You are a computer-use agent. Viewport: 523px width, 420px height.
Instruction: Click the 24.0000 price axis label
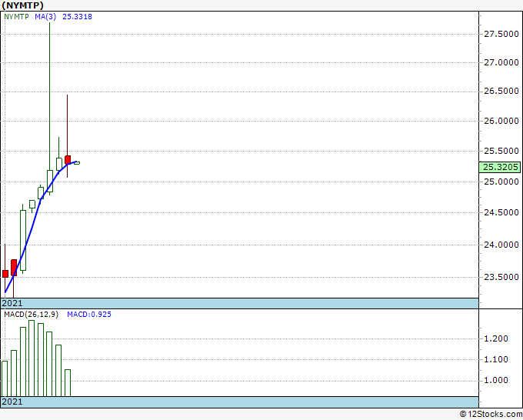[x=501, y=245]
